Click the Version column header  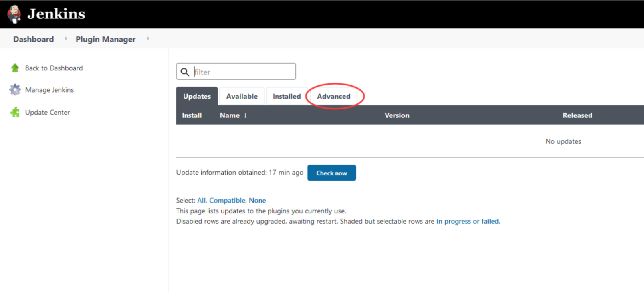coord(397,115)
